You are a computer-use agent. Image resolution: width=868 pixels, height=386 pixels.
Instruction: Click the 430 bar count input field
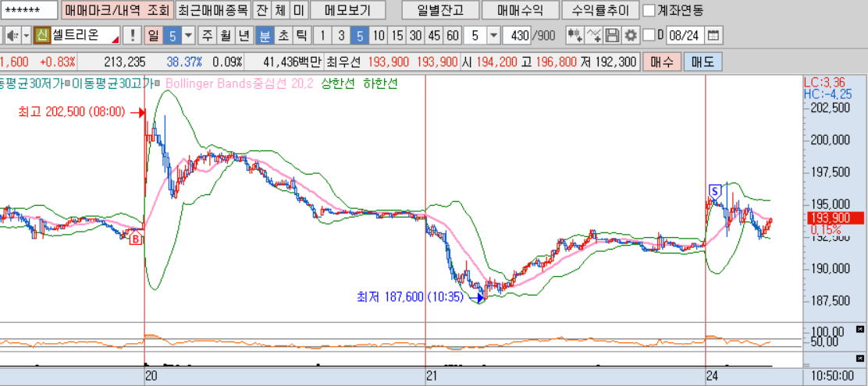[517, 36]
